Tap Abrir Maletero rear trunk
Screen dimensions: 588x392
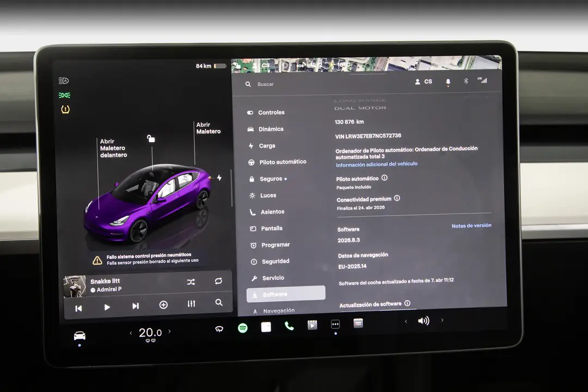(x=208, y=128)
